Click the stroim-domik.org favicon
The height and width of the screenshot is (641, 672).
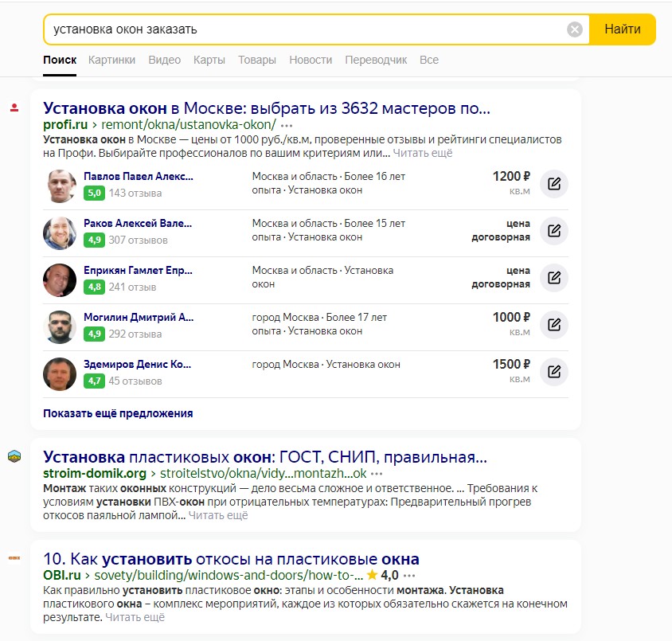coord(14,456)
